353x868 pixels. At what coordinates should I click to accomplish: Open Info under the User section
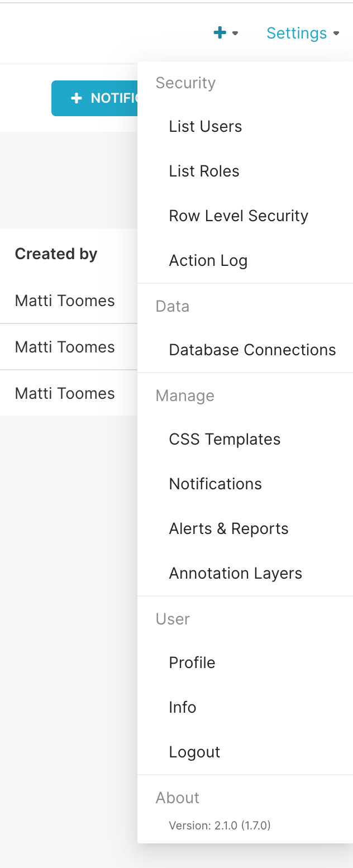coord(182,707)
